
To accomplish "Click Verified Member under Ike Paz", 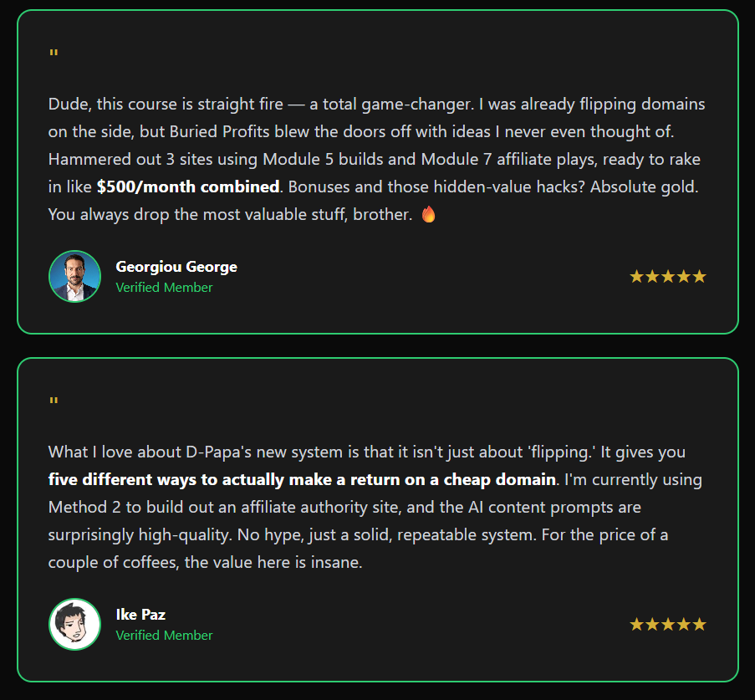I will pyautogui.click(x=164, y=636).
